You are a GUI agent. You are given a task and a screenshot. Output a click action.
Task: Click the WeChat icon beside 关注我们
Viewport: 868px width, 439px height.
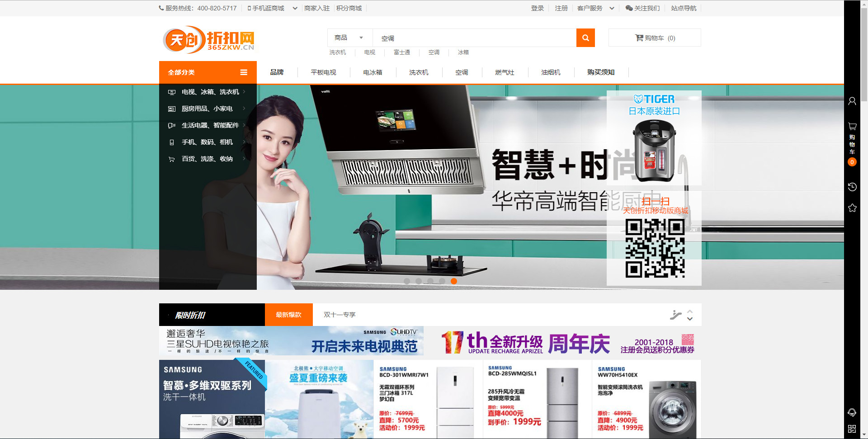629,8
